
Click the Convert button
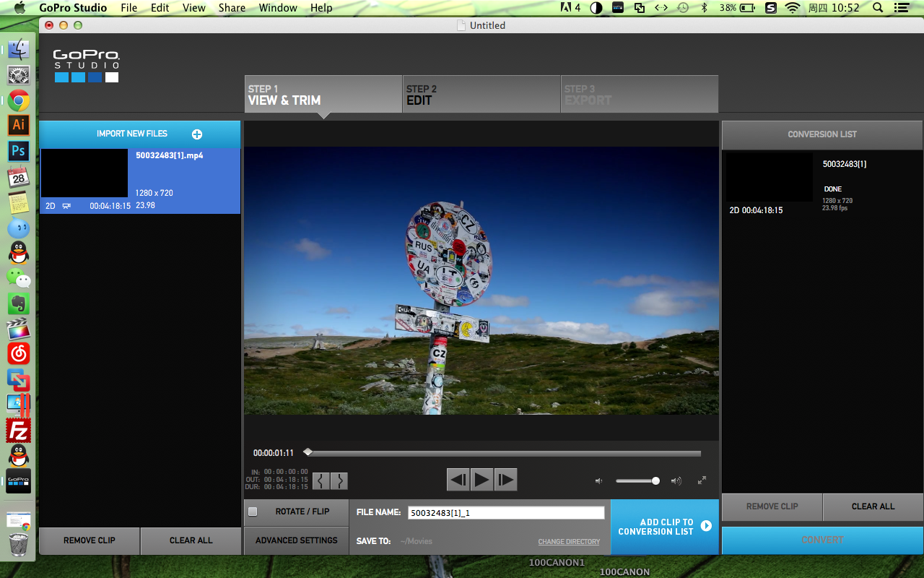coord(823,540)
